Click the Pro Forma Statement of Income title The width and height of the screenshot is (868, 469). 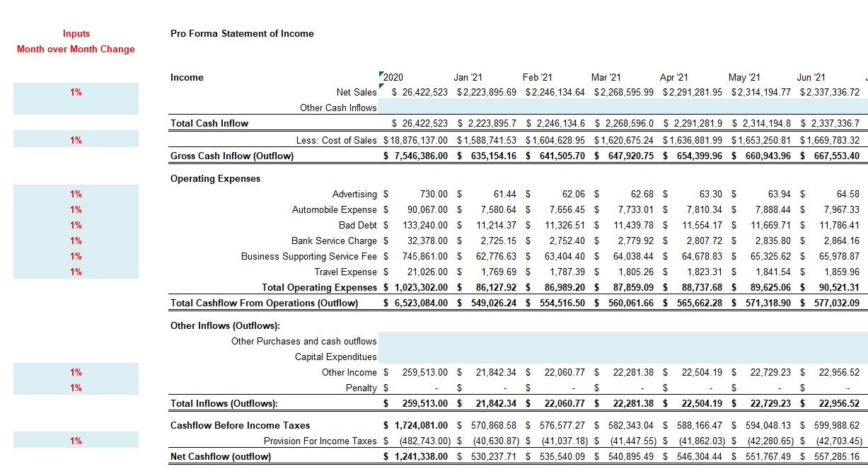[x=241, y=33]
